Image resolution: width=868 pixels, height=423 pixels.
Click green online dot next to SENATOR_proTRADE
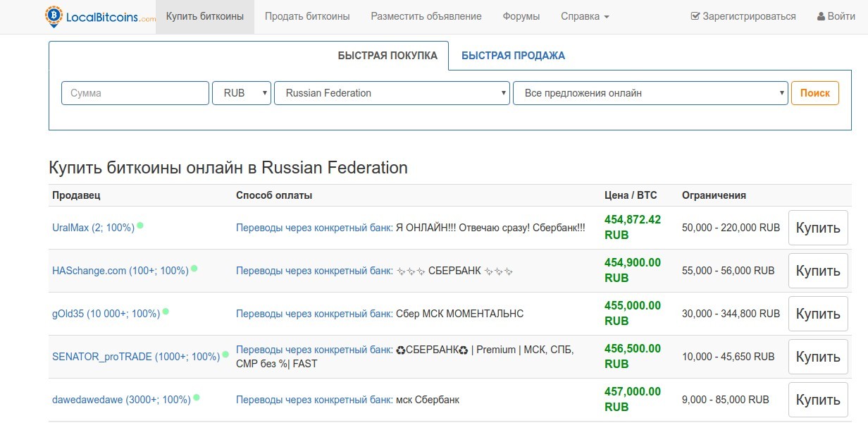click(225, 355)
